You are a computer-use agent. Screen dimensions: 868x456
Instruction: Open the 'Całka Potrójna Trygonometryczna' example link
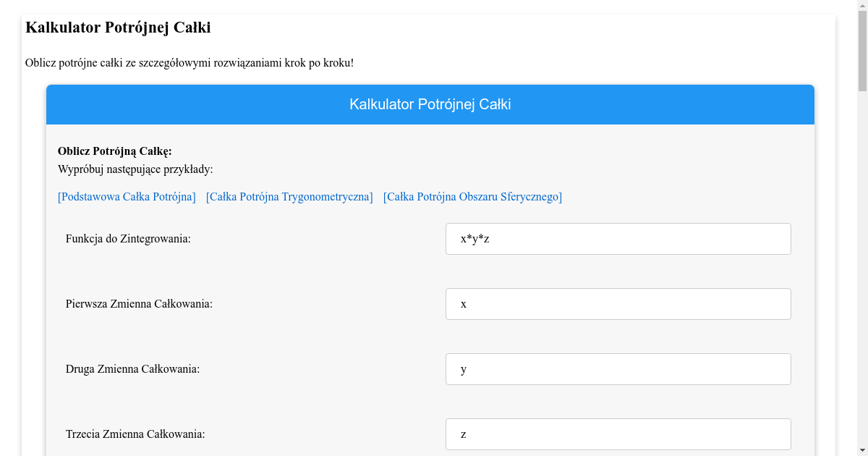[289, 196]
